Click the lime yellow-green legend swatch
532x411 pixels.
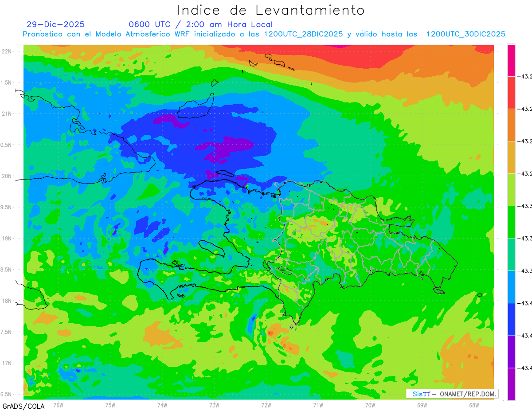tap(511, 190)
